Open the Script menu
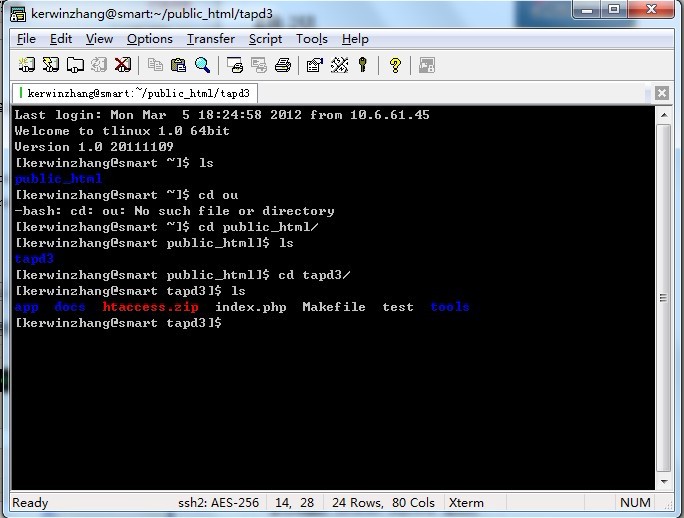Screen dimensions: 684x518 tap(265, 39)
